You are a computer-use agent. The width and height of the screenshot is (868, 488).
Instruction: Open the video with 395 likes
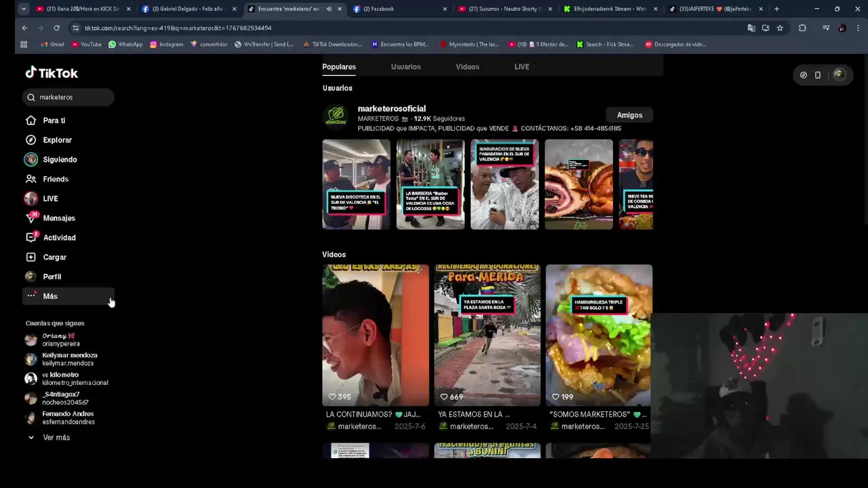coord(376,335)
